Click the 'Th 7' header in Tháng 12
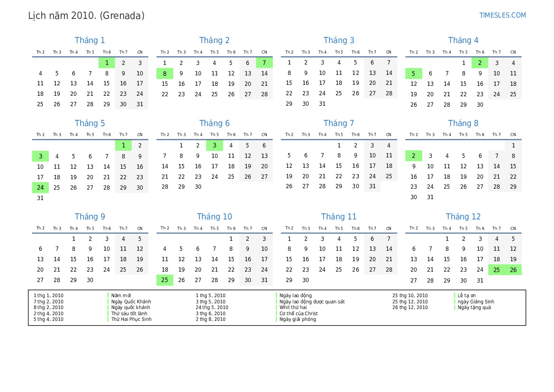554x392 pixels. click(x=496, y=228)
